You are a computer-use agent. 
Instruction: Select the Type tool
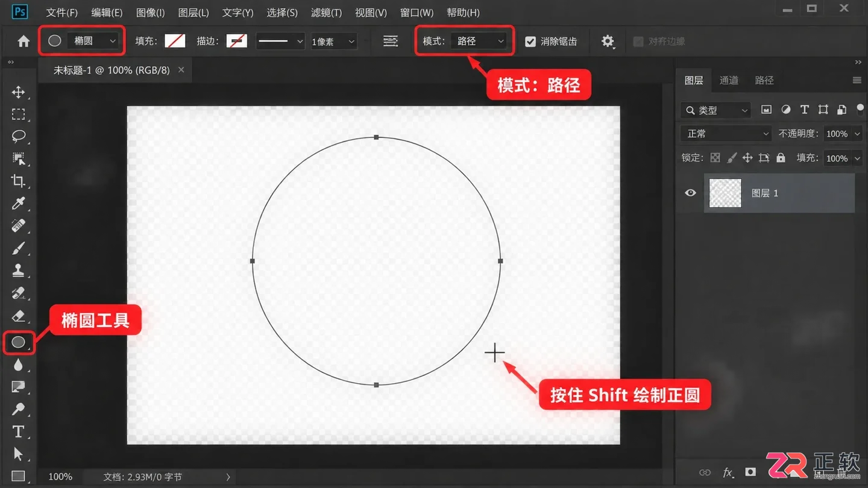click(x=18, y=431)
